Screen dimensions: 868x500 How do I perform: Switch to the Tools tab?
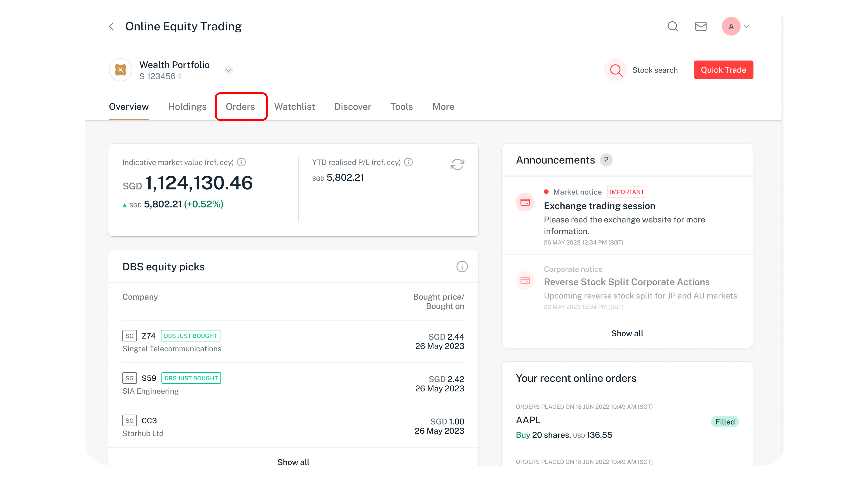tap(401, 107)
